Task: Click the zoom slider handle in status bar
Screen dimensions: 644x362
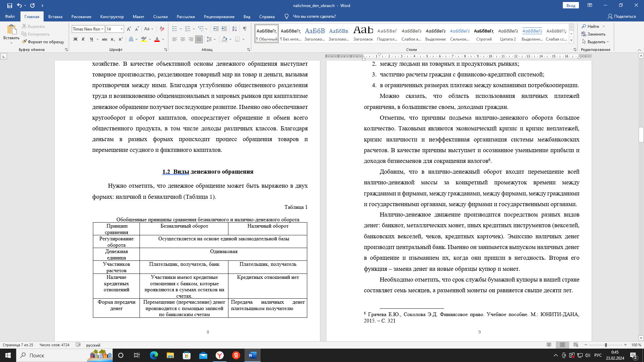Action: (606, 345)
